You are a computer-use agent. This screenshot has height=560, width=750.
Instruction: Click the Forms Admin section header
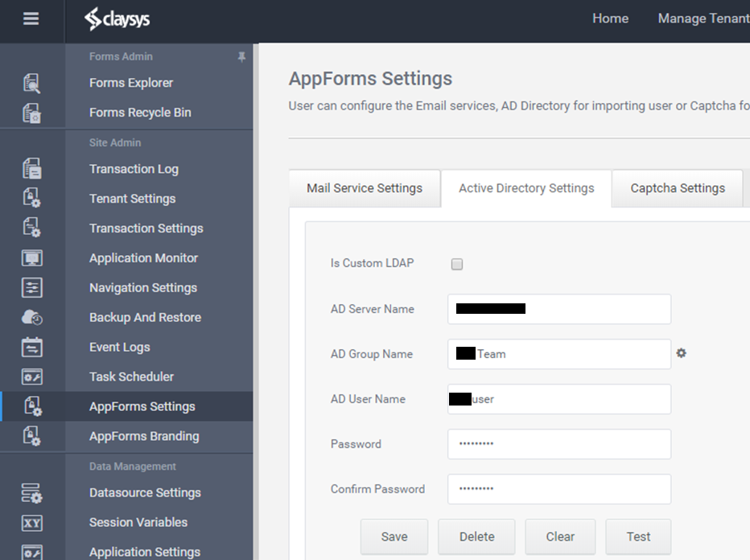pos(121,56)
